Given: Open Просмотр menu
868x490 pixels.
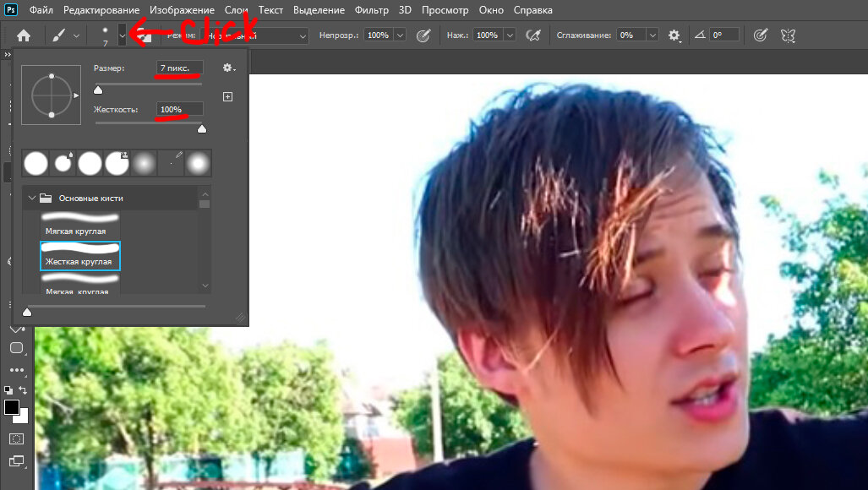Looking at the screenshot, I should click(445, 10).
